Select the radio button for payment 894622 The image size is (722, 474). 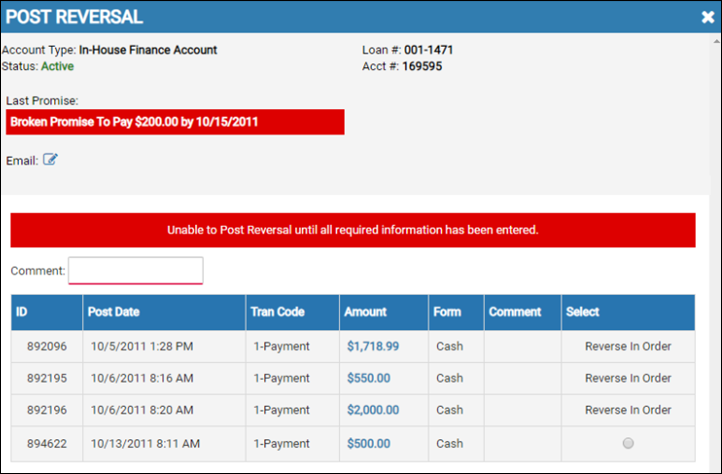pos(628,443)
